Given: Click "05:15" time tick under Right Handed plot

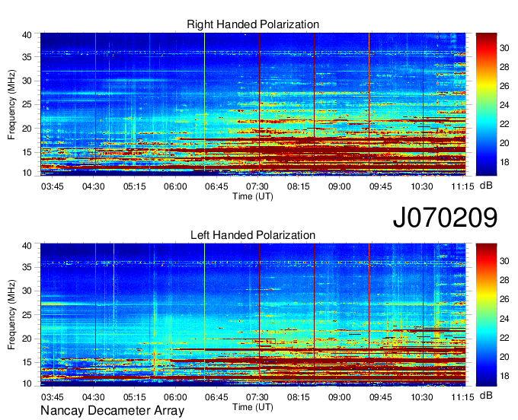Looking at the screenshot, I should pyautogui.click(x=135, y=186).
